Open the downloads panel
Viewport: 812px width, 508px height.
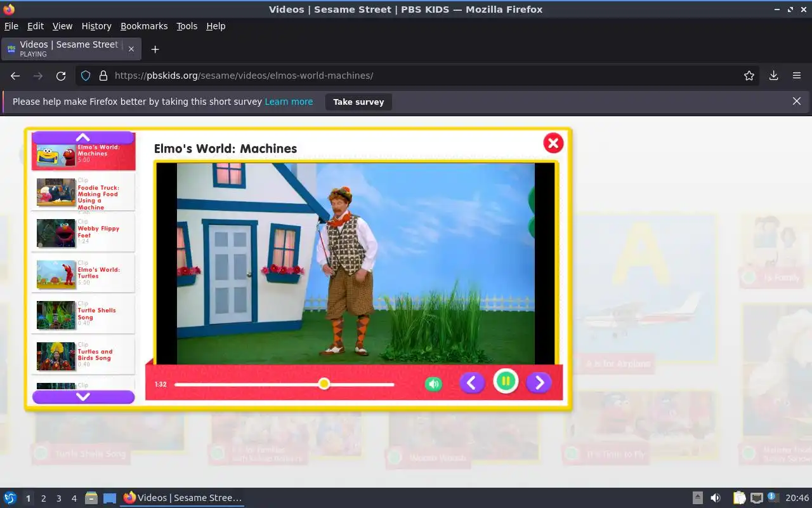click(x=774, y=76)
